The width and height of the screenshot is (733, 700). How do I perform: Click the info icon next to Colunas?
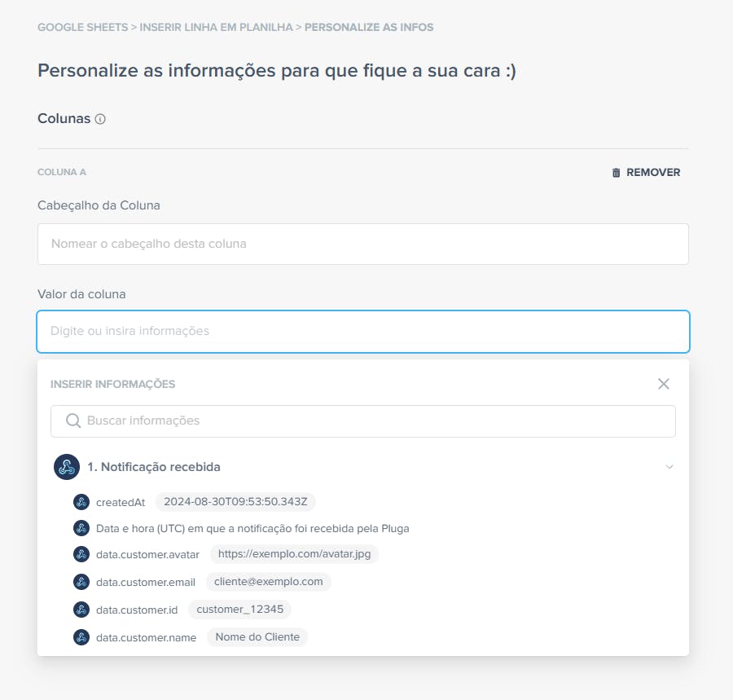pyautogui.click(x=100, y=119)
